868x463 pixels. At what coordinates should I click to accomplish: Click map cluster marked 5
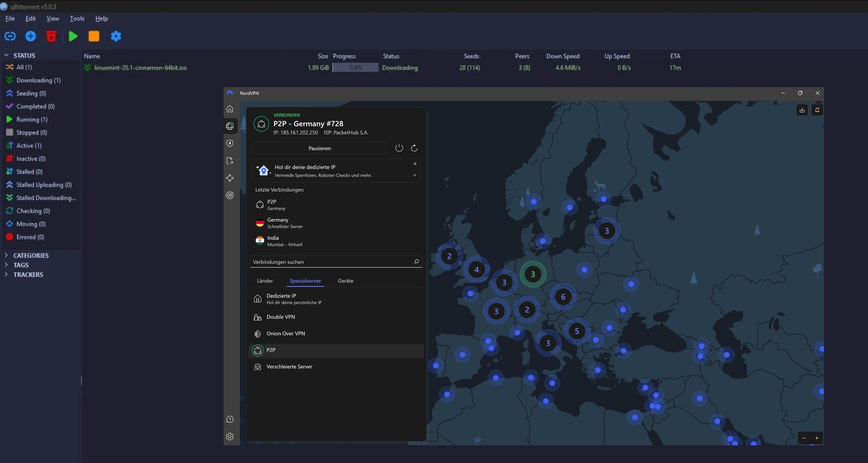click(x=577, y=331)
